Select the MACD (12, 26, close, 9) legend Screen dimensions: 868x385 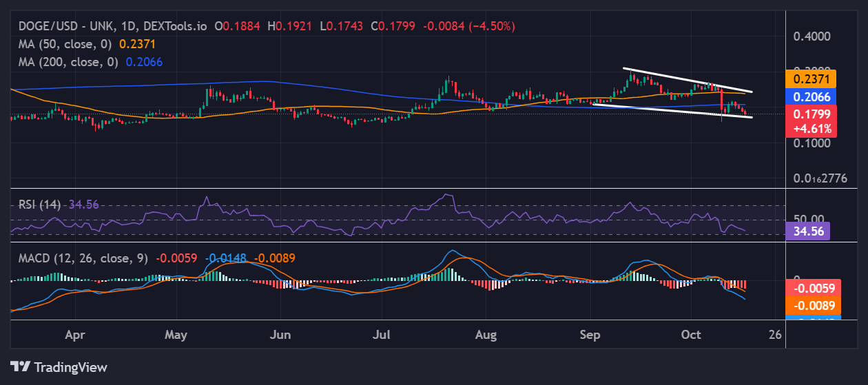coord(83,258)
